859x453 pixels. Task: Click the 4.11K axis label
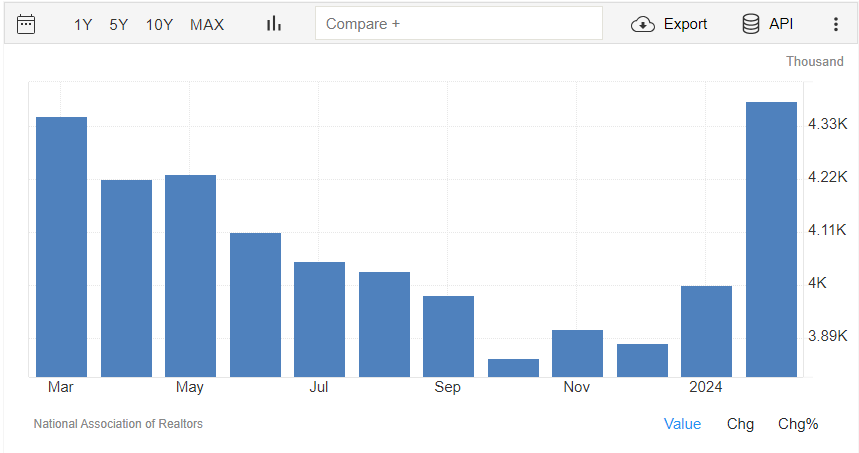point(827,230)
